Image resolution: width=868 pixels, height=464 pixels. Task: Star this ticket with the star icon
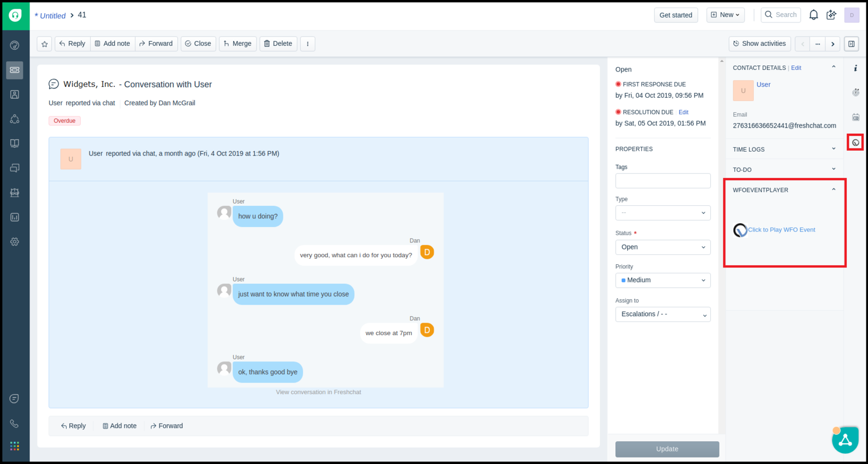coord(45,44)
